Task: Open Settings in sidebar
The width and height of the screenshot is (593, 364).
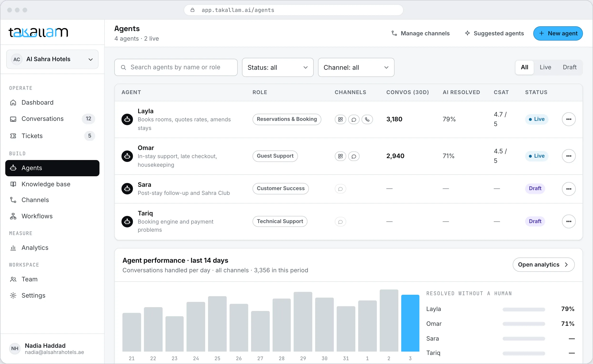Action: click(52, 295)
